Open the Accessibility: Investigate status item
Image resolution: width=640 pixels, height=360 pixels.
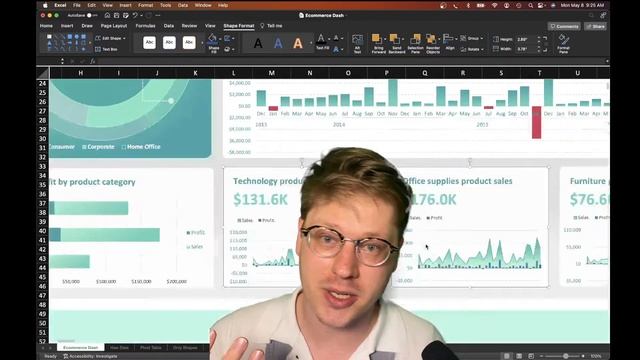tap(91, 356)
